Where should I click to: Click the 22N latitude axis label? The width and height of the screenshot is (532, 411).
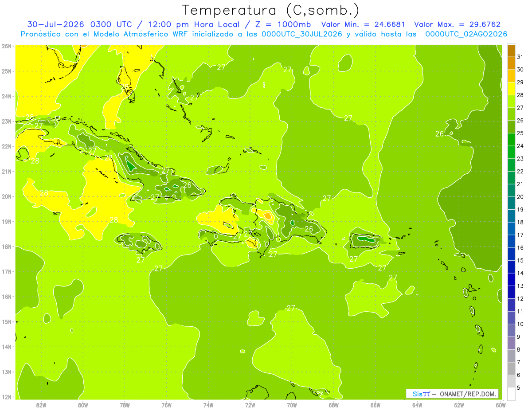click(7, 146)
